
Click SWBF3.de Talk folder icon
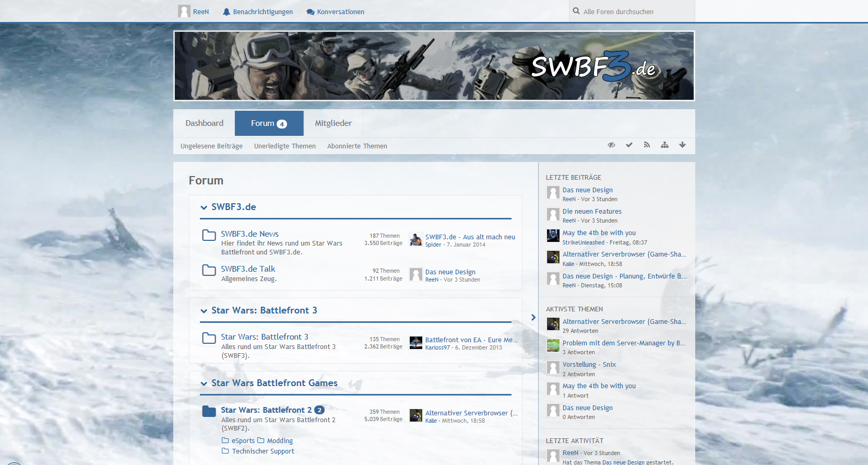(209, 270)
